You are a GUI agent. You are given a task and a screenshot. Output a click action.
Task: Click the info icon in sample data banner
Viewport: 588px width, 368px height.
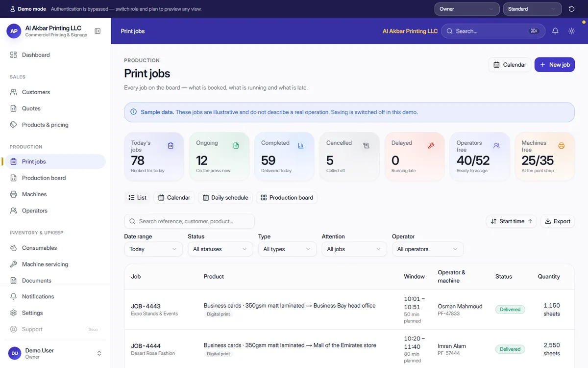(x=134, y=112)
